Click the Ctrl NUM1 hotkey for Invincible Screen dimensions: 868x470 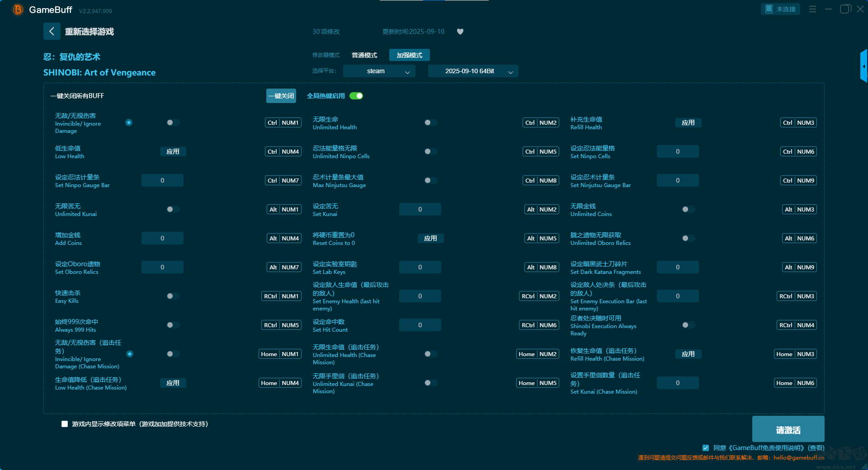[283, 122]
